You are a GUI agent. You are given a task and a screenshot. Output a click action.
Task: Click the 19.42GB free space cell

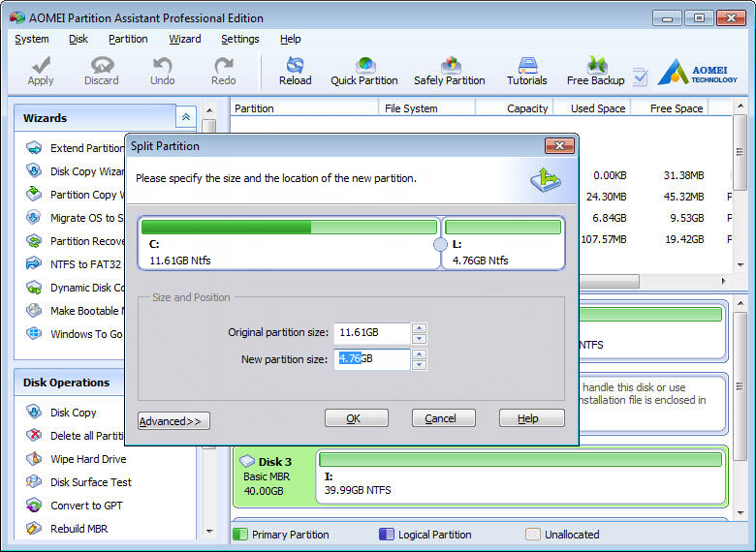tap(684, 239)
